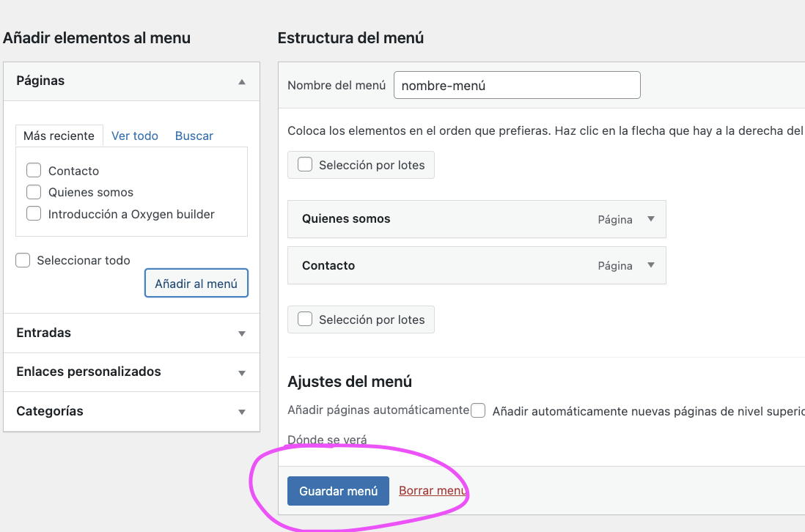The image size is (805, 532).
Task: Switch to the Buscar tab
Action: coord(194,136)
